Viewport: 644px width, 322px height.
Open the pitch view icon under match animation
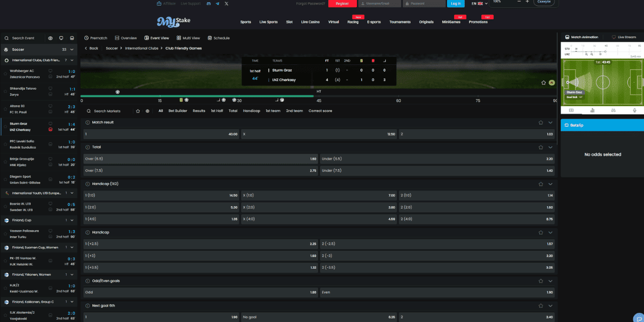pos(571,110)
